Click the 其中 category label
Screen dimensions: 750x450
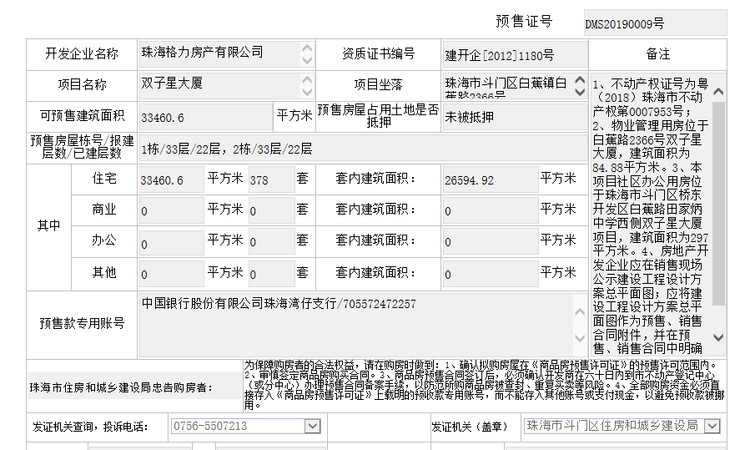49,226
